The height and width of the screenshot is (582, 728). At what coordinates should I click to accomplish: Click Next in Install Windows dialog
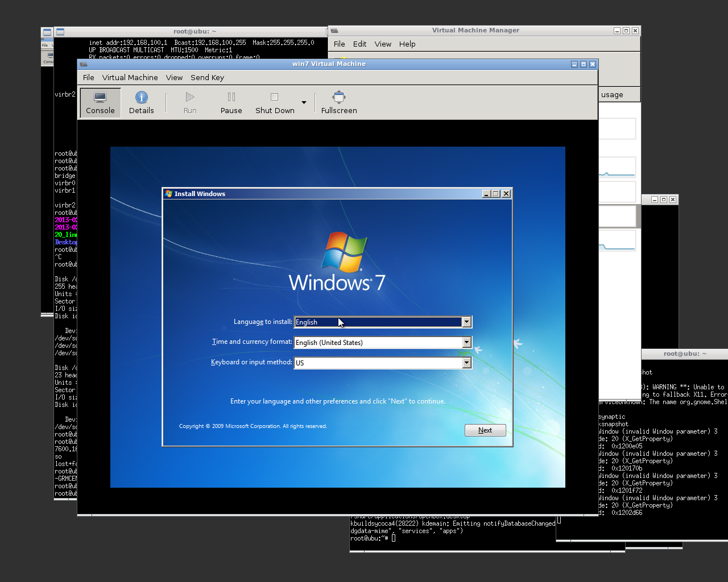(x=485, y=430)
